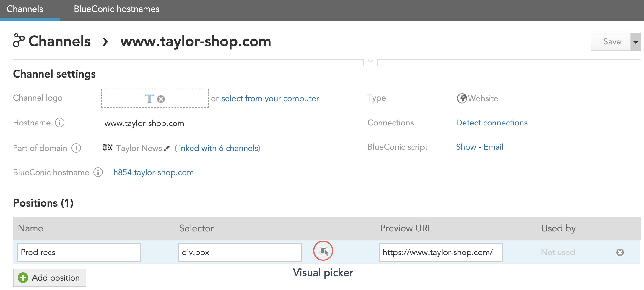This screenshot has height=290, width=644.
Task: Click the www.taylor-shop.com title text
Action: click(196, 41)
